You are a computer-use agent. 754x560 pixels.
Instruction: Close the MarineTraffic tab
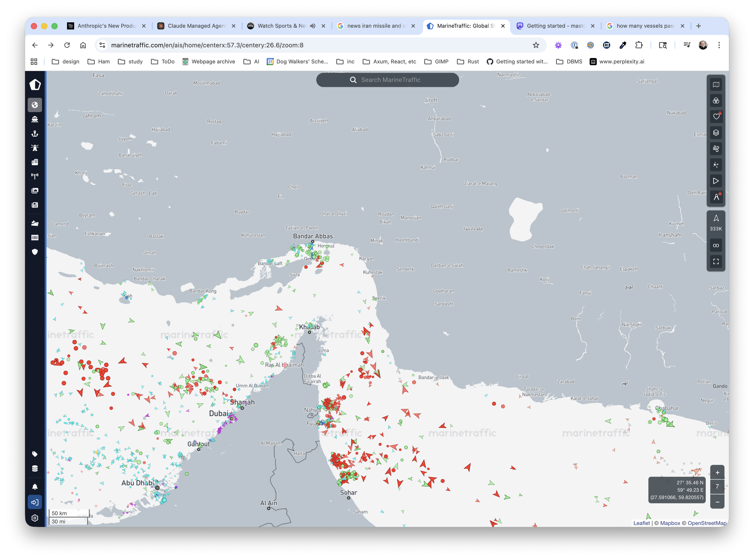[x=503, y=26]
